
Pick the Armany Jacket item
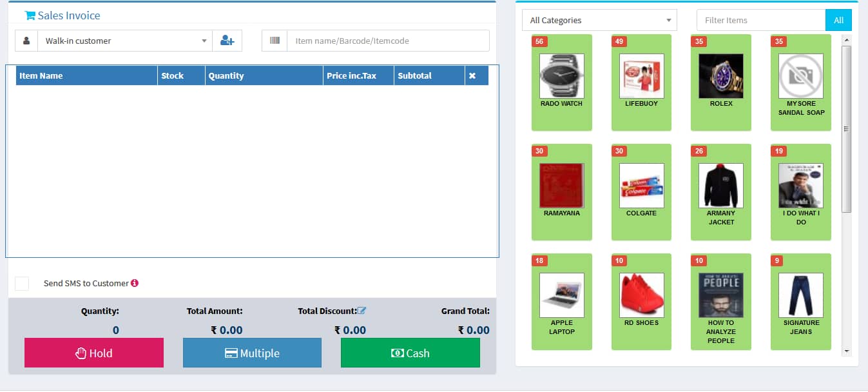point(721,192)
